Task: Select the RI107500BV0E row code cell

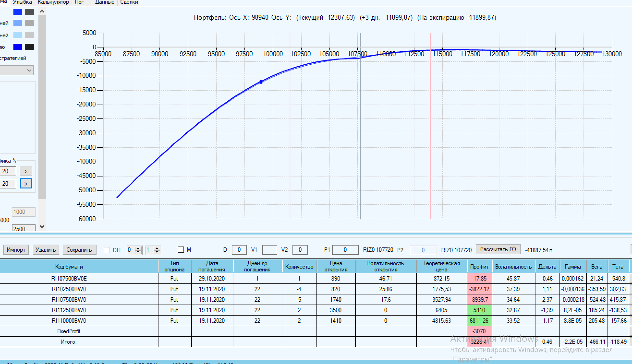Action: click(69, 278)
